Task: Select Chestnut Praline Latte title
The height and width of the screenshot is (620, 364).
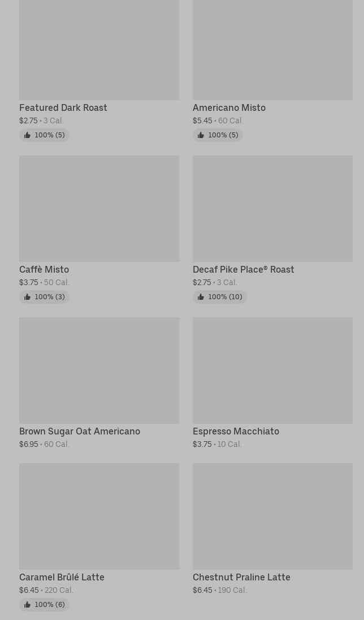Action: coord(241,577)
